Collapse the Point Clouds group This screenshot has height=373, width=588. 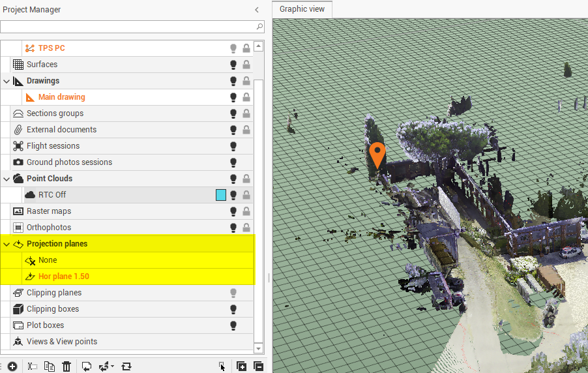click(7, 179)
